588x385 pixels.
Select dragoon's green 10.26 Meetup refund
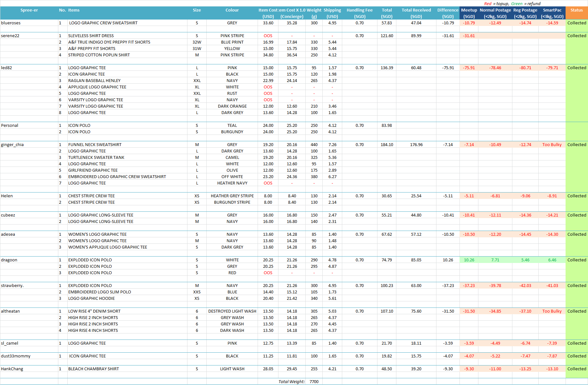[469, 260]
